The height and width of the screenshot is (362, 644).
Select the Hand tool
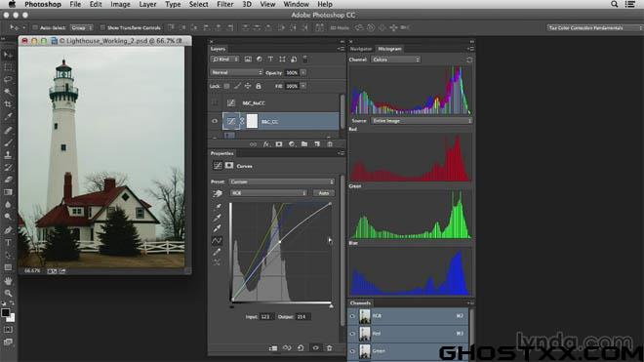tap(8, 281)
